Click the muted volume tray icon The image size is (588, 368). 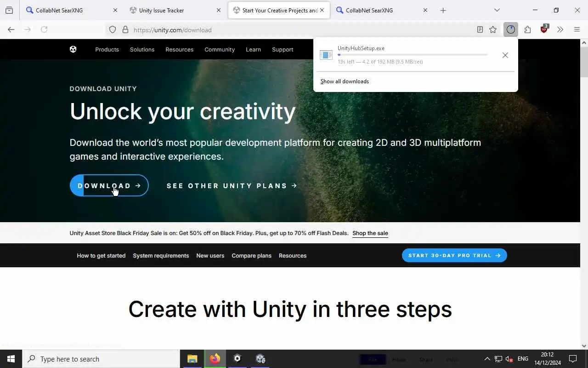(x=509, y=359)
